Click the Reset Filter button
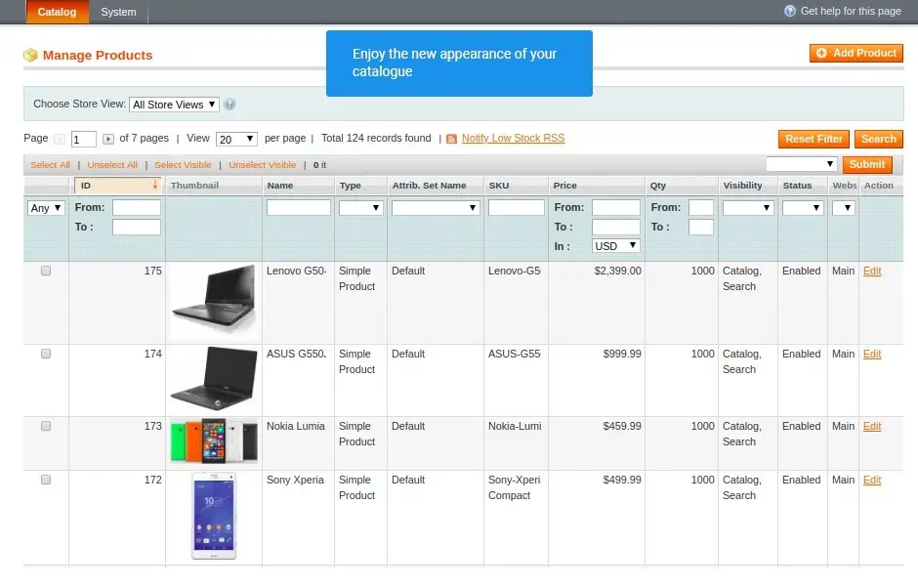The height and width of the screenshot is (588, 918). (814, 139)
